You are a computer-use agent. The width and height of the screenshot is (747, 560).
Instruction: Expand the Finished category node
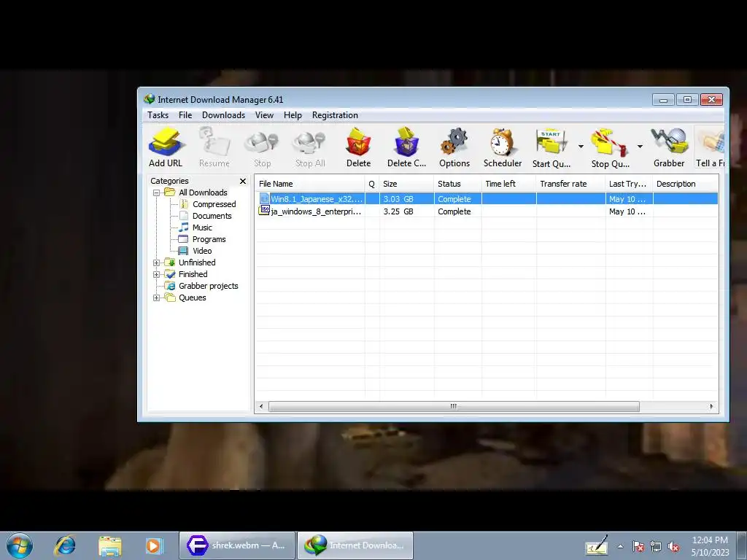pyautogui.click(x=156, y=274)
